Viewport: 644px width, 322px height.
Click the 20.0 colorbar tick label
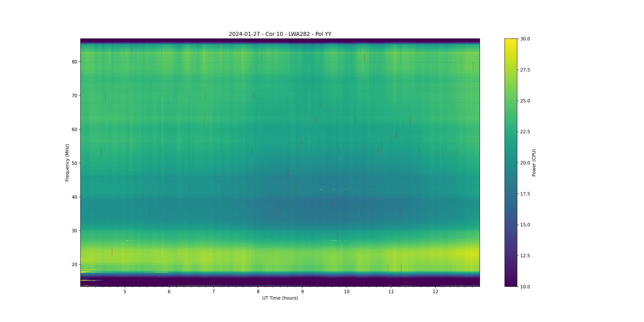pyautogui.click(x=525, y=163)
